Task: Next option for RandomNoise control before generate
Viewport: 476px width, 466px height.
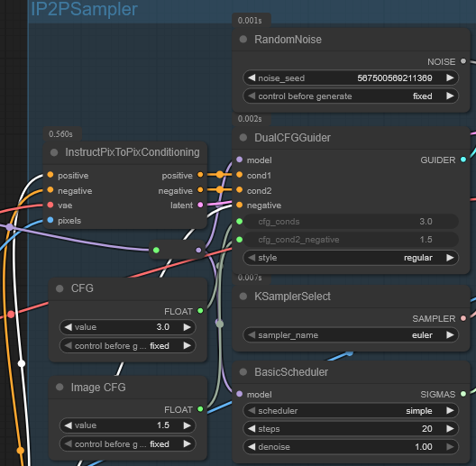Action: coord(450,96)
